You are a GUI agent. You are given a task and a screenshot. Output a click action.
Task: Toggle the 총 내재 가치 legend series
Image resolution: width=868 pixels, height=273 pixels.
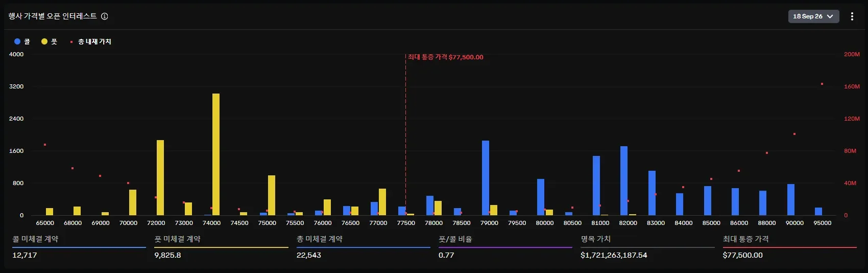pos(90,41)
